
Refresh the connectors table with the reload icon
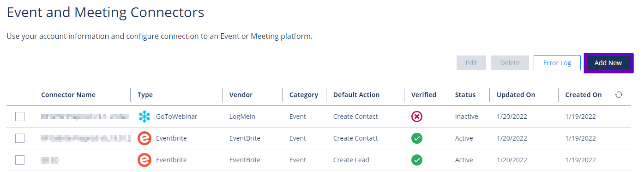coord(619,95)
